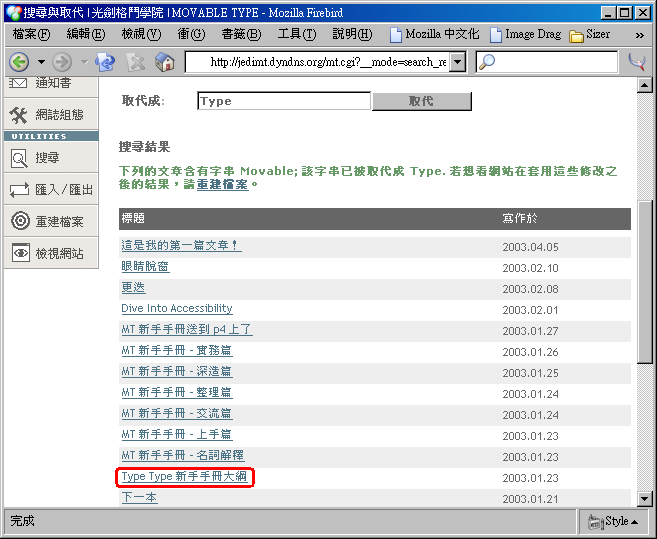Open the 書籤(B) menu
Screen dimensions: 657x539
[x=241, y=34]
